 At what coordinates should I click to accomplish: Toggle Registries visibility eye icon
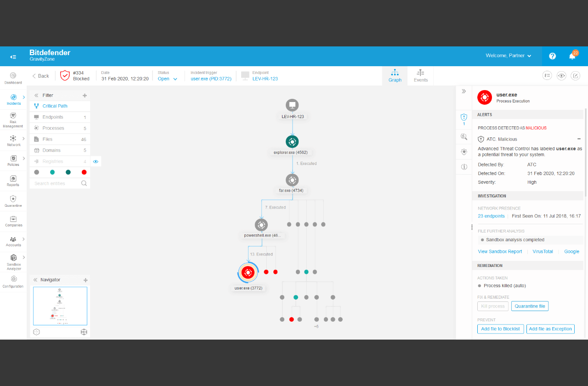tap(96, 161)
